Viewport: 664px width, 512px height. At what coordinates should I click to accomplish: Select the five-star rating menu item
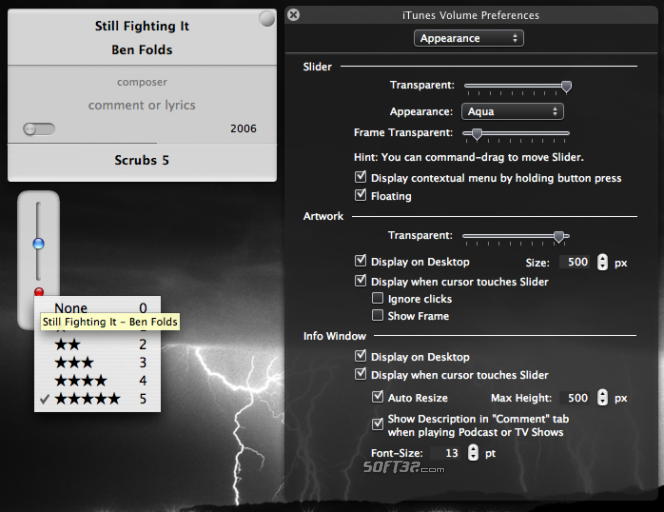(x=88, y=398)
